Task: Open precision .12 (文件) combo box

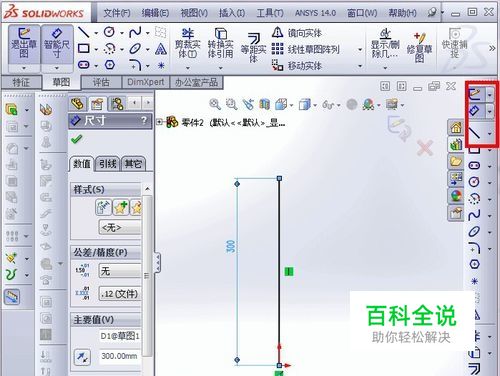Action: [x=120, y=294]
